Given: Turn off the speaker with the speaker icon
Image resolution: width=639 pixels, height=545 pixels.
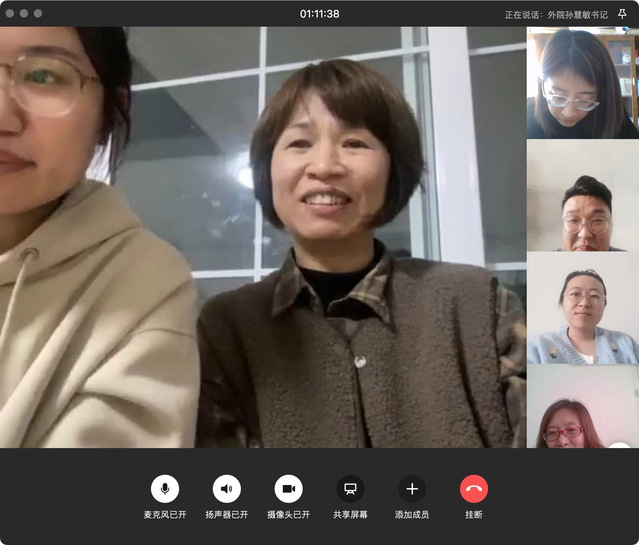Looking at the screenshot, I should (x=227, y=488).
